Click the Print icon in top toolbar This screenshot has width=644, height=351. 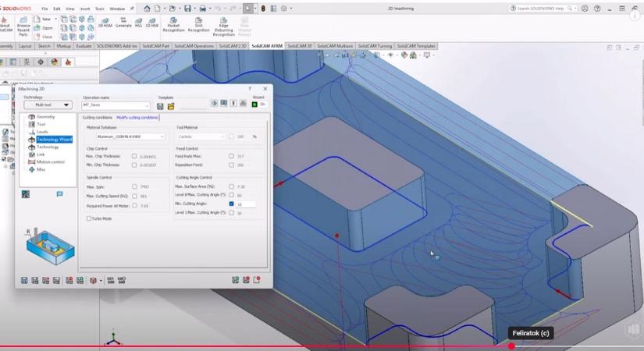(x=202, y=9)
